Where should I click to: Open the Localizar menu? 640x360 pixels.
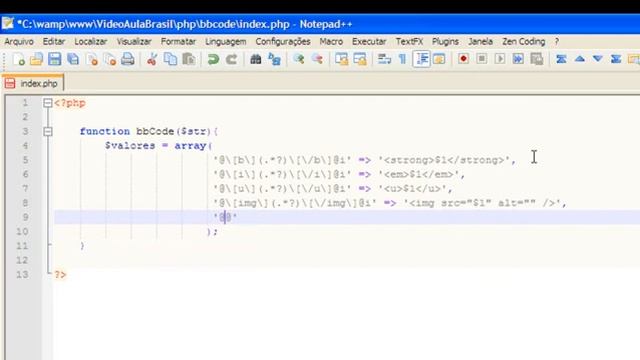[91, 42]
